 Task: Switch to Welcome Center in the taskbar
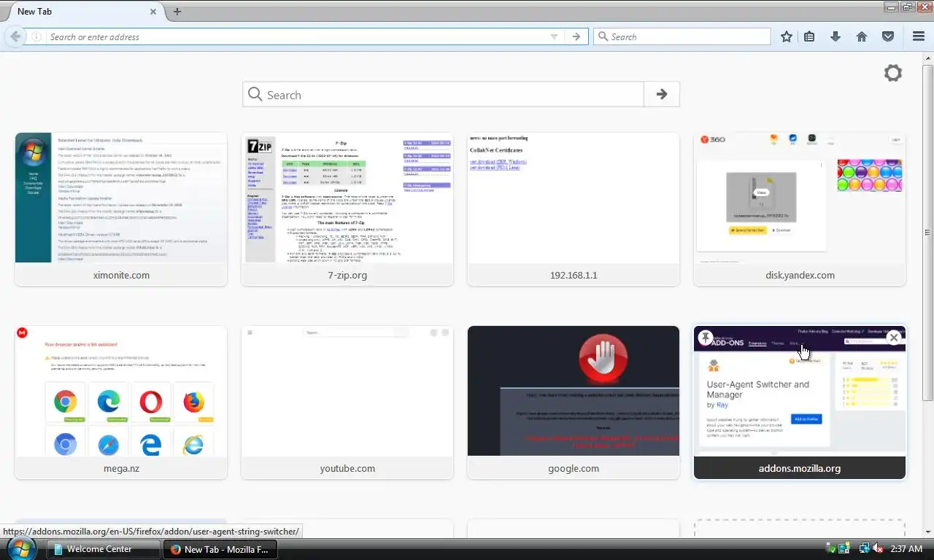point(104,549)
